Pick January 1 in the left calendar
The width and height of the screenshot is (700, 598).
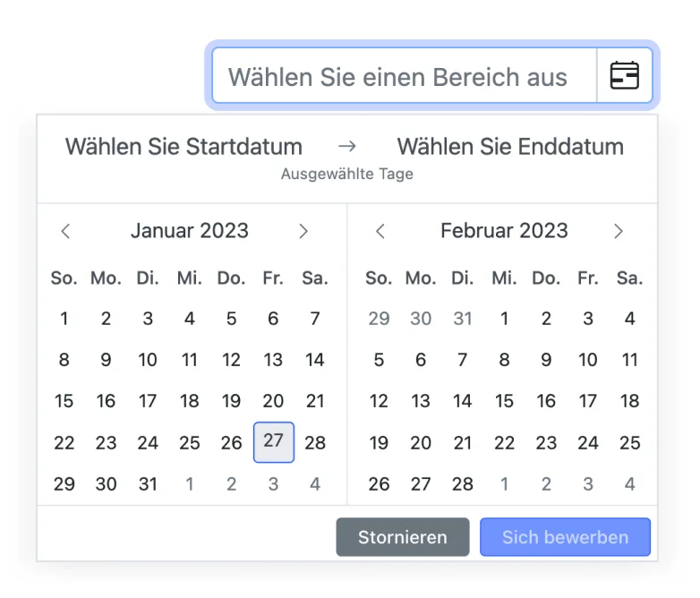(x=64, y=318)
